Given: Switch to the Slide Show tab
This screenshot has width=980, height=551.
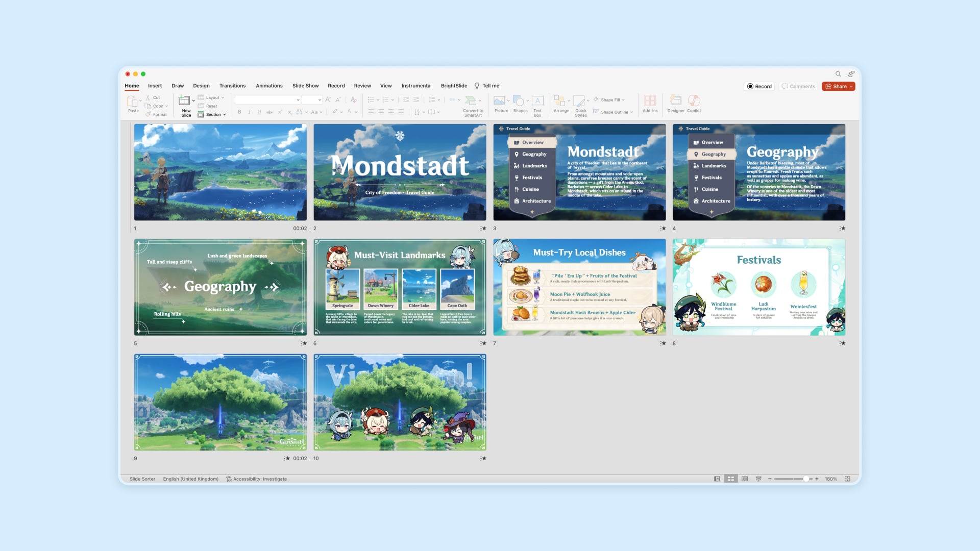Looking at the screenshot, I should [305, 86].
